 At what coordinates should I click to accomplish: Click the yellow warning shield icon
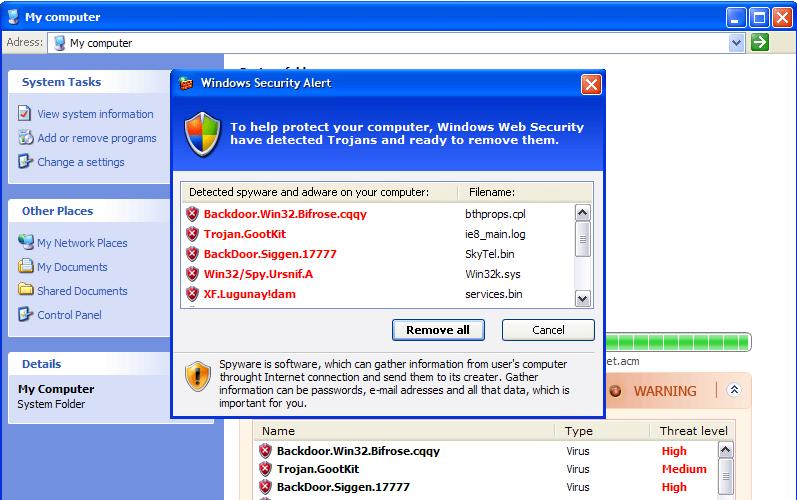coord(198,377)
